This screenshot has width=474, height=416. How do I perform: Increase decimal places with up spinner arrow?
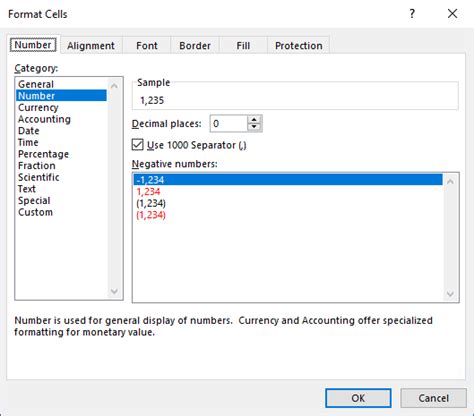pos(254,120)
